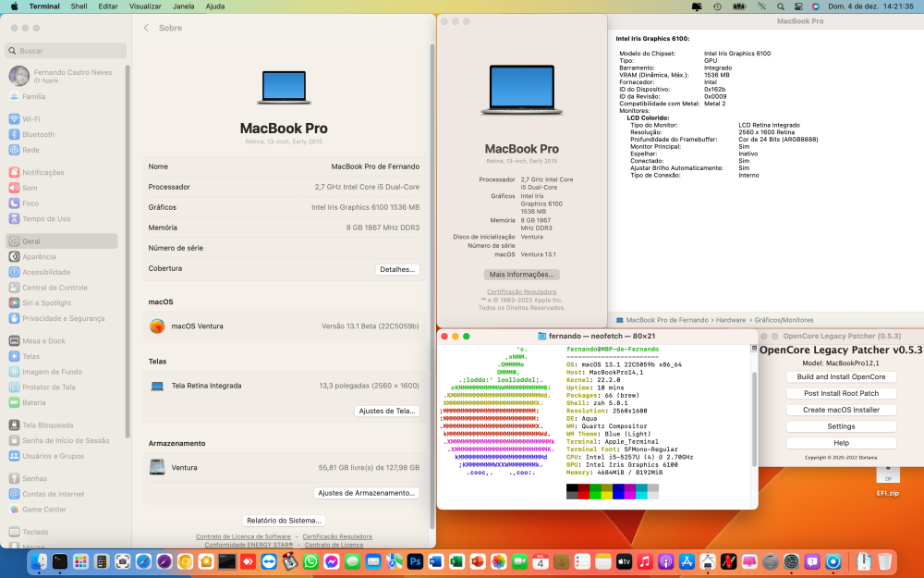Open Siri from the menu bar

[x=815, y=6]
